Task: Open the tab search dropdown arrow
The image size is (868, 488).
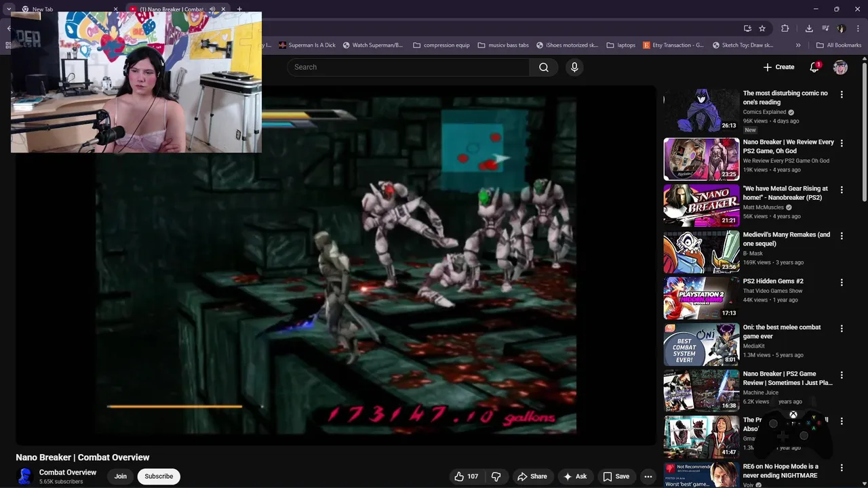Action: coord(9,9)
